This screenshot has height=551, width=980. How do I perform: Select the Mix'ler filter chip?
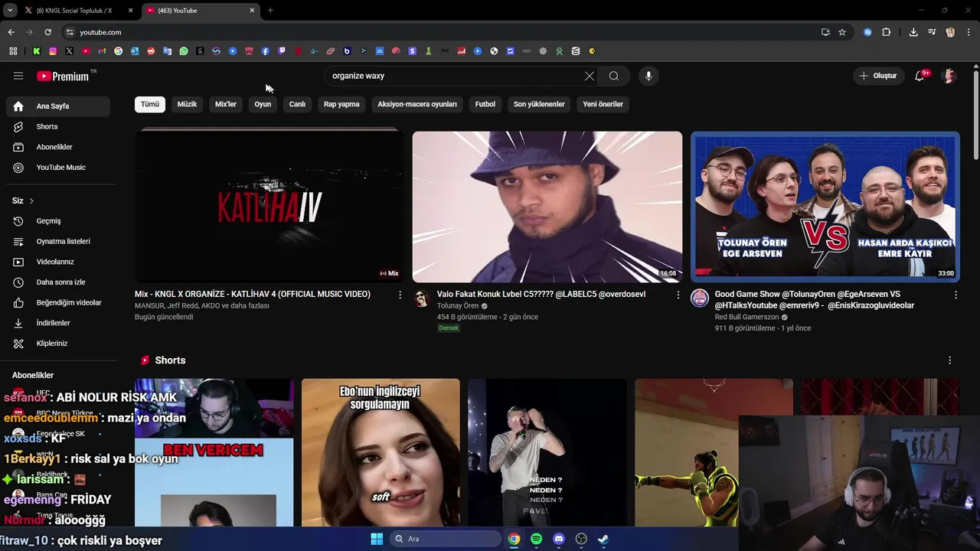[226, 104]
